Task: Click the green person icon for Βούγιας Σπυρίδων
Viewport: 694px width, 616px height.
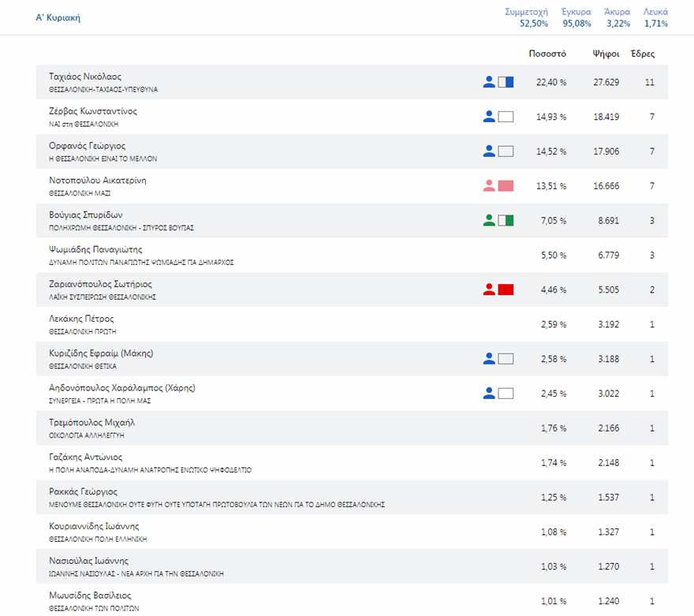Action: (489, 220)
